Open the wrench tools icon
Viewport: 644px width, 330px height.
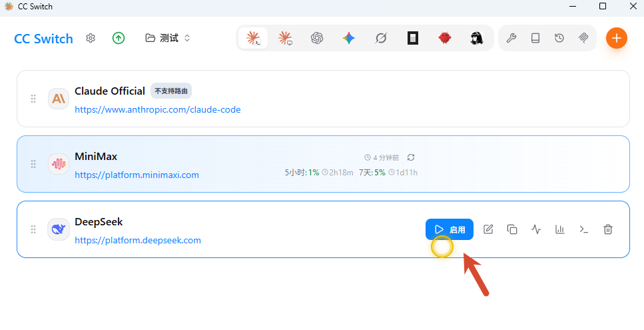coord(511,38)
